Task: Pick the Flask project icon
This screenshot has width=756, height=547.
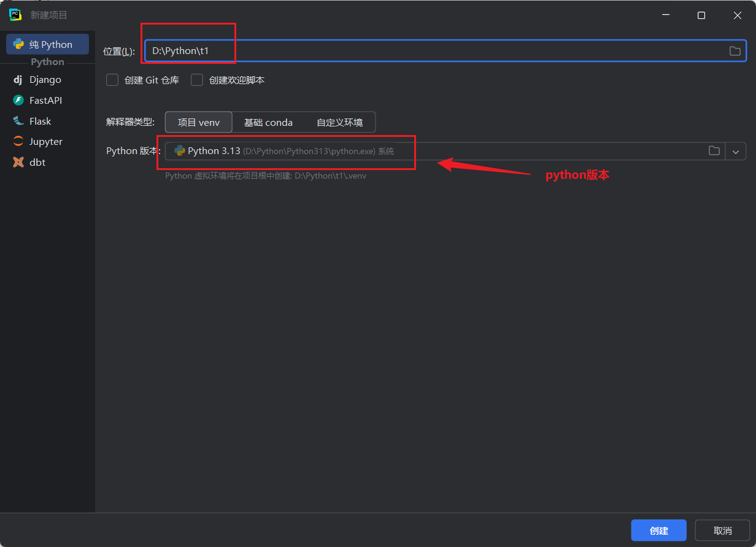Action: click(18, 121)
